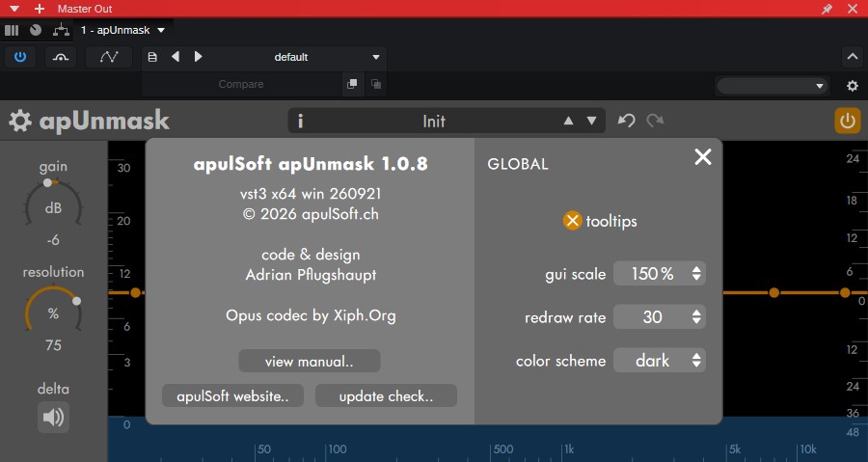Toggle the delta speaker button
The height and width of the screenshot is (462, 868).
[53, 418]
